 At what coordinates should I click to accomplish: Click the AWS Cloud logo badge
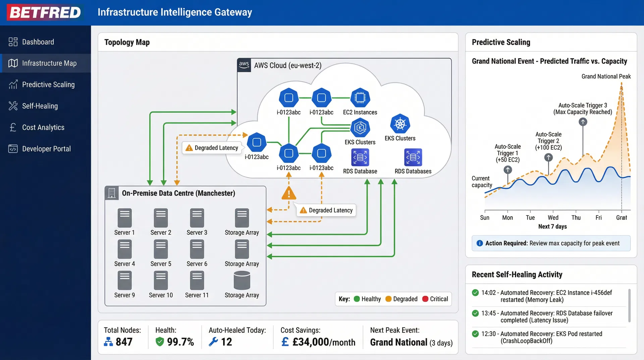coord(244,65)
